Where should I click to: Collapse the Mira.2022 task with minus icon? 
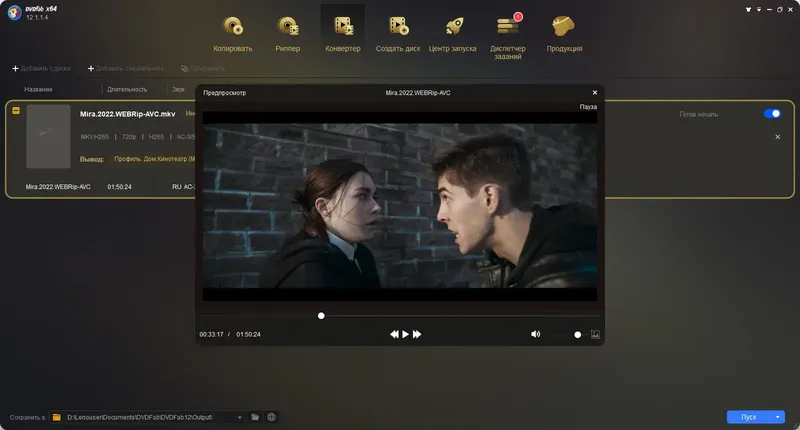click(16, 110)
